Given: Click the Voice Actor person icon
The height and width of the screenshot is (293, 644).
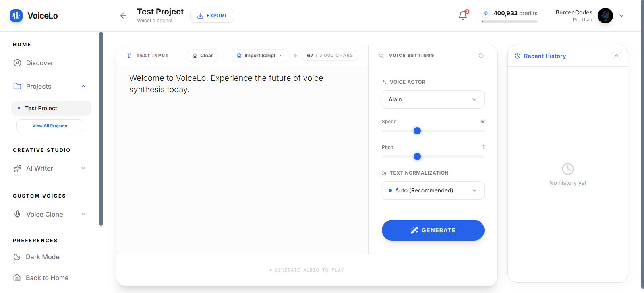Looking at the screenshot, I should [x=384, y=82].
